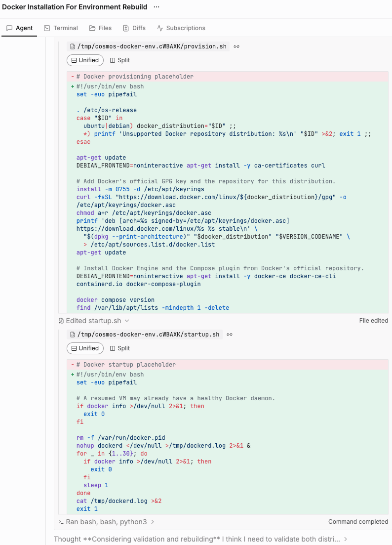This screenshot has width=392, height=545.
Task: Click the startup.sh file path label
Action: pos(148,335)
